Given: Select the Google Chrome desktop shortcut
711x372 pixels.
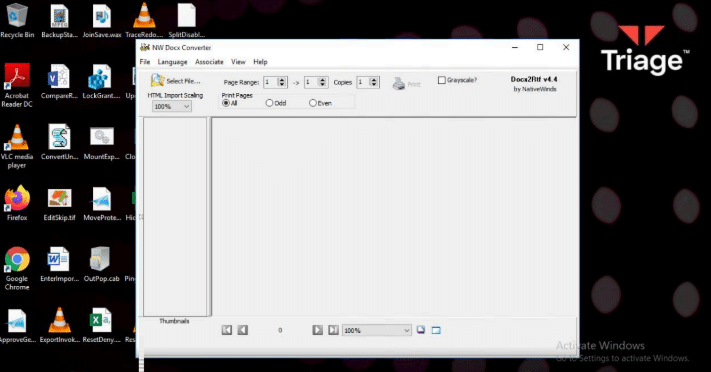Looking at the screenshot, I should tap(17, 269).
